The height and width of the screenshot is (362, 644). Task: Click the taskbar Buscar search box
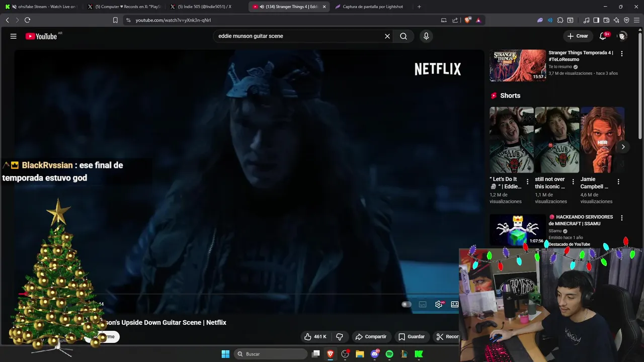click(272, 354)
